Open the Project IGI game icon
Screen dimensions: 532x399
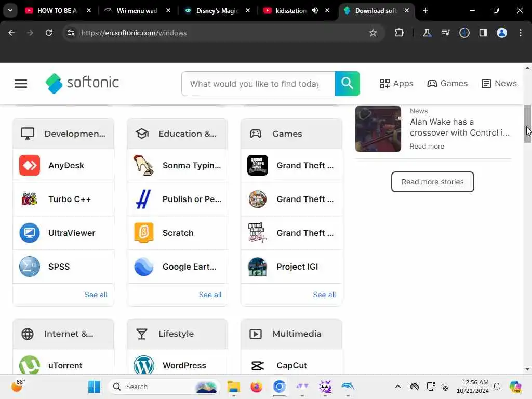[x=258, y=267]
